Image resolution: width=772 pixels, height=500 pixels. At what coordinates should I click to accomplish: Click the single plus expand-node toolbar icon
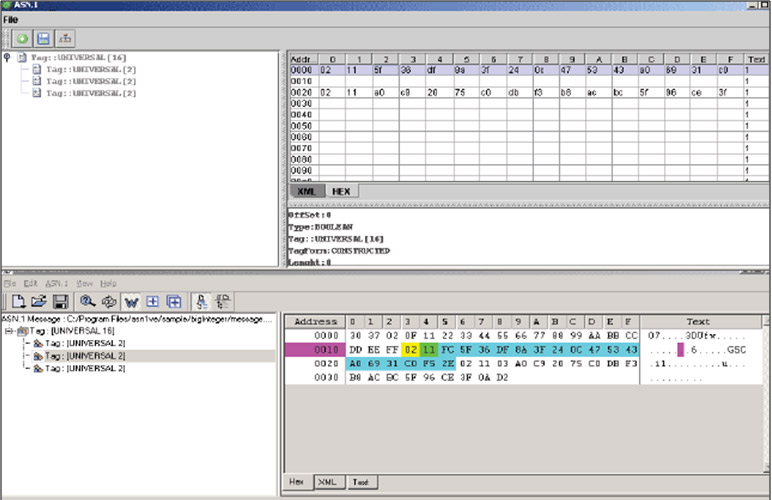point(152,301)
